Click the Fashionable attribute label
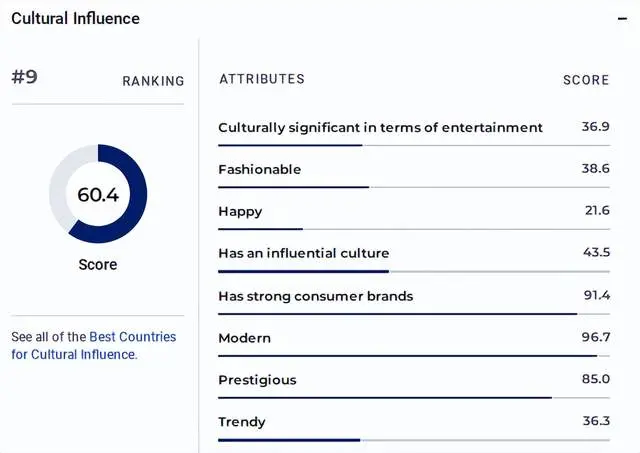This screenshot has width=640, height=453. pyautogui.click(x=259, y=170)
